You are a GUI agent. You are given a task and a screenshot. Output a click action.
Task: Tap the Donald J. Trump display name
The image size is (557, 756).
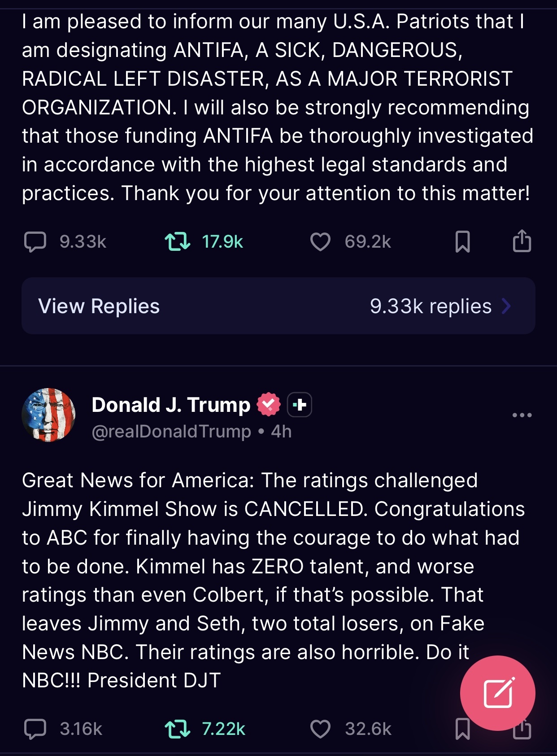(171, 405)
